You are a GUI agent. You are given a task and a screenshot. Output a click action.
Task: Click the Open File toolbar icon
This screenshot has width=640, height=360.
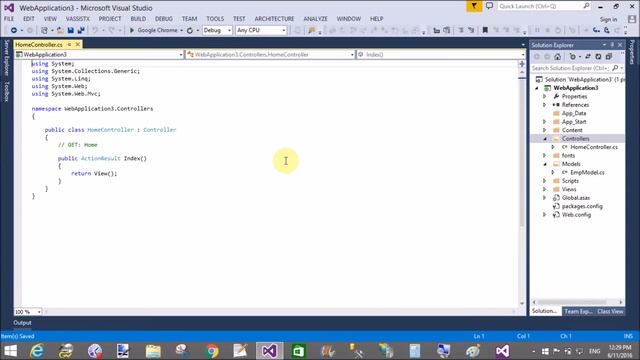[x=60, y=30]
